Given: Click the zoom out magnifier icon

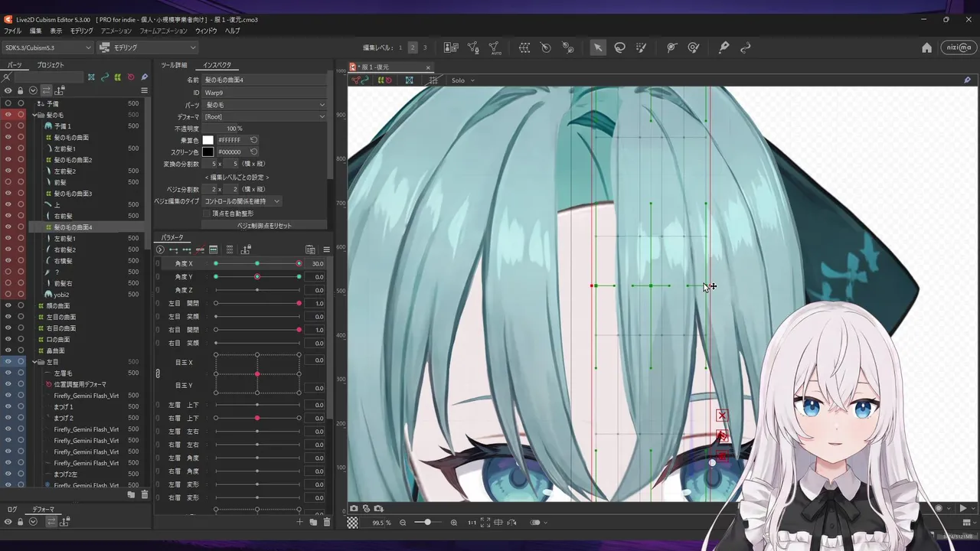Looking at the screenshot, I should [x=403, y=523].
